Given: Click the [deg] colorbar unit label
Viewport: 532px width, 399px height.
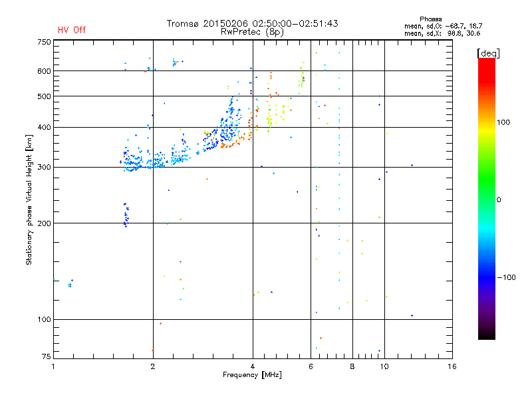Looking at the screenshot, I should [x=488, y=53].
